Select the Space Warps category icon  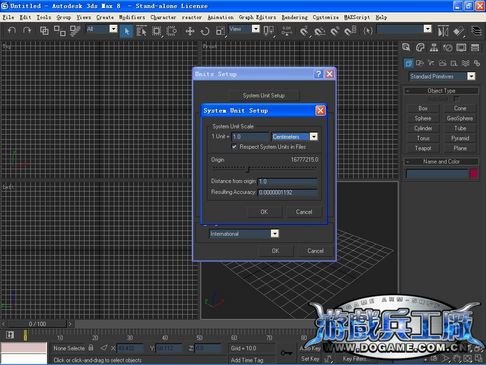[x=465, y=63]
